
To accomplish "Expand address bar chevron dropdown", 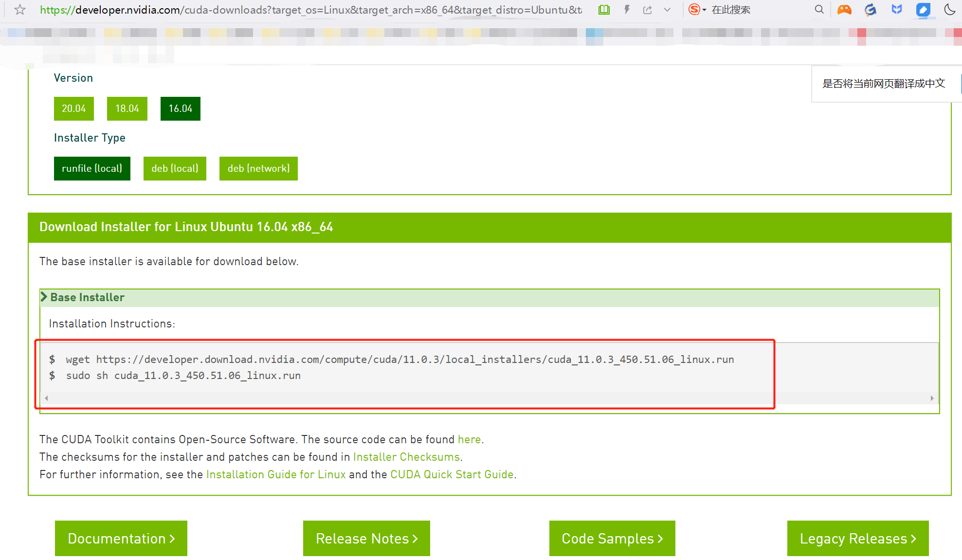I will click(667, 10).
